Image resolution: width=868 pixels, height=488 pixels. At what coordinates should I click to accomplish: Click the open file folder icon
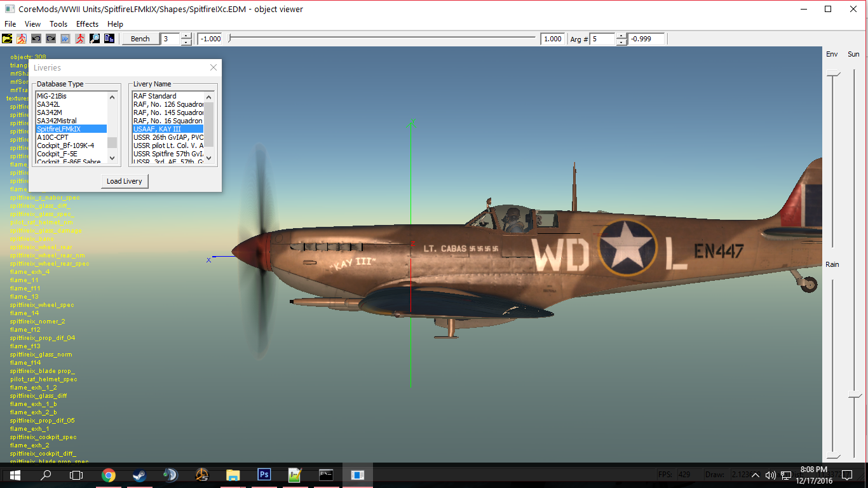[x=7, y=39]
